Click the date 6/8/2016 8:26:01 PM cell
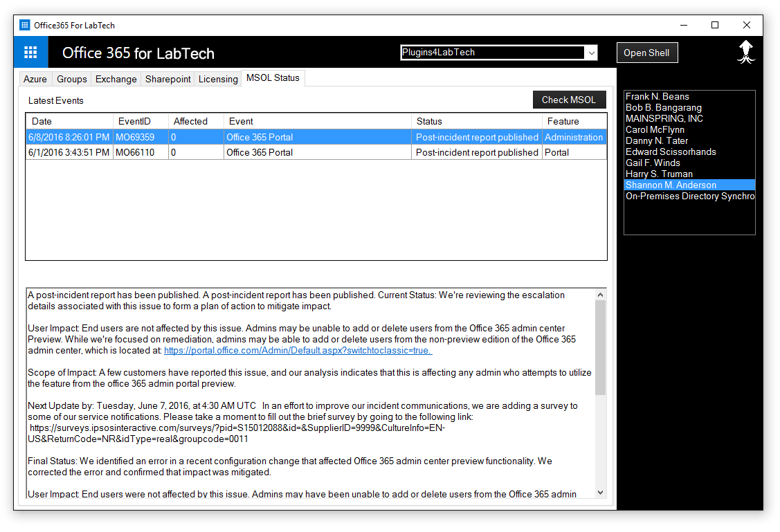 [x=69, y=137]
